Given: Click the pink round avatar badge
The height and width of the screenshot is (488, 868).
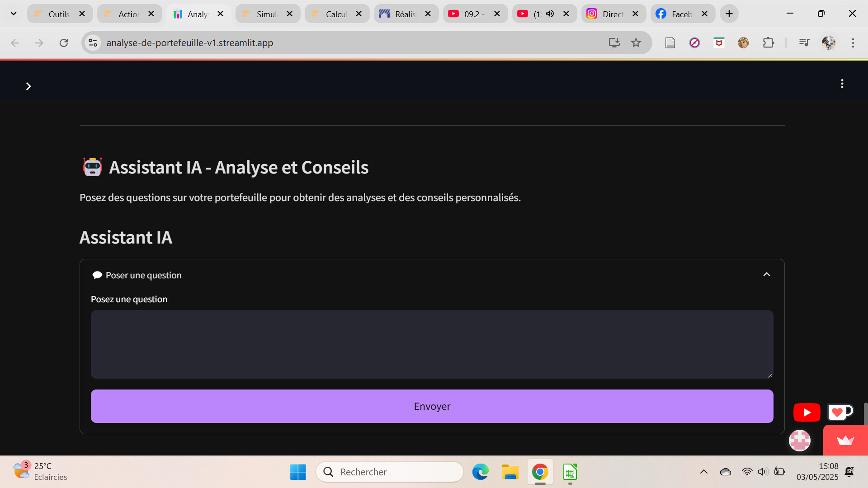Looking at the screenshot, I should 799,440.
